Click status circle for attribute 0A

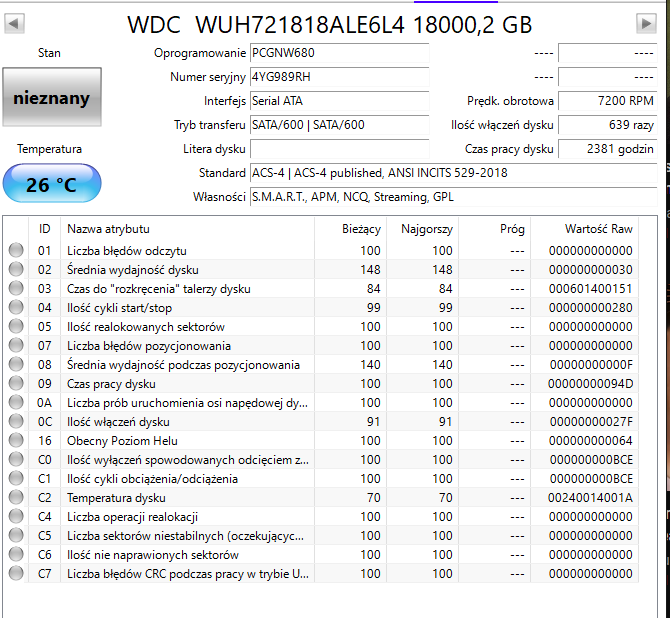point(16,402)
